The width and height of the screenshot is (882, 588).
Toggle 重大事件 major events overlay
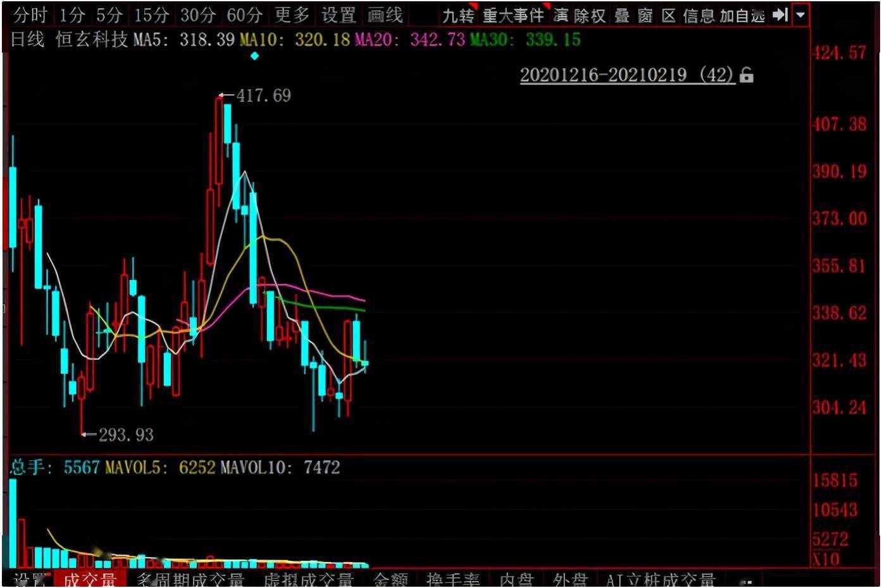coord(513,15)
